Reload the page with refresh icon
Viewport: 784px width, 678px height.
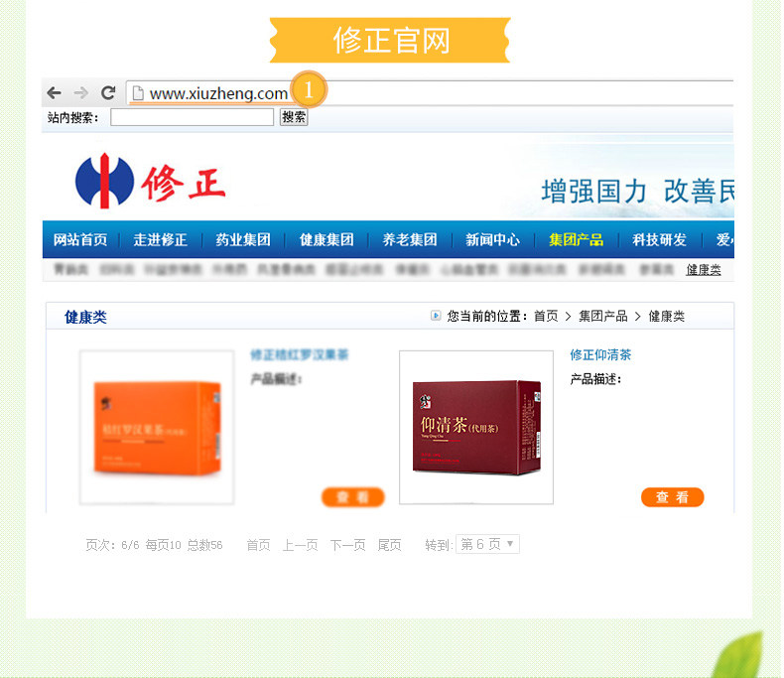click(x=108, y=92)
